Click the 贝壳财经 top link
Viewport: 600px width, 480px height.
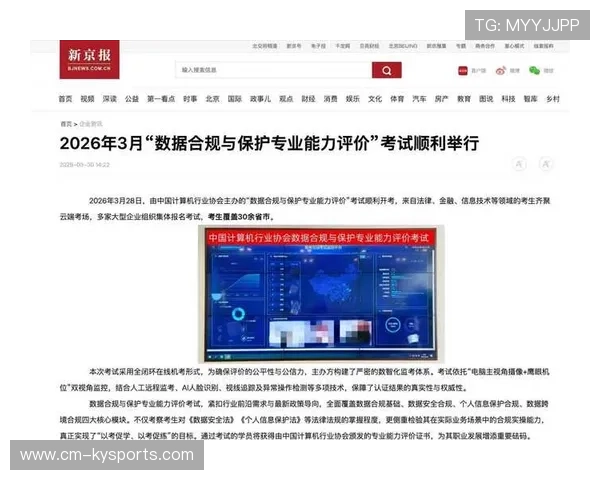click(x=369, y=46)
